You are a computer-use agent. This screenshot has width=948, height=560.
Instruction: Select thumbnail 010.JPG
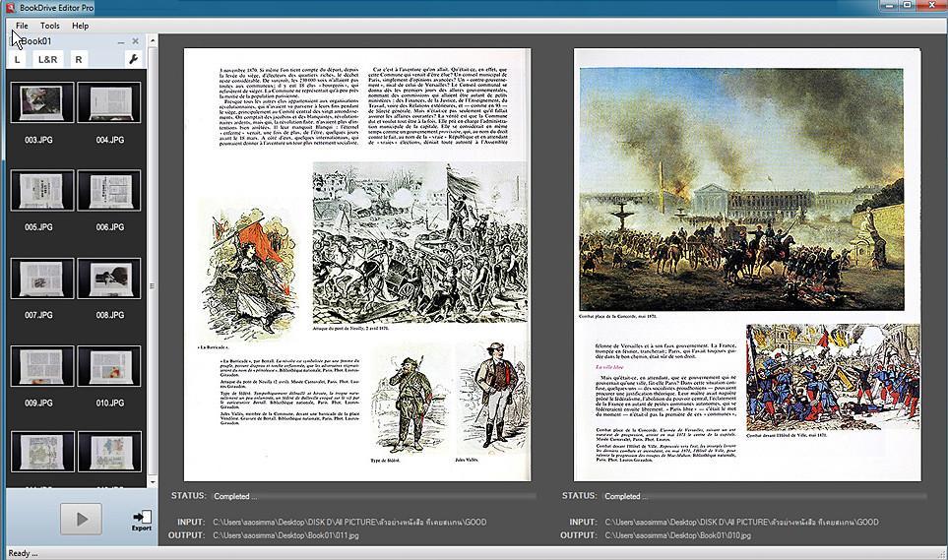click(109, 366)
